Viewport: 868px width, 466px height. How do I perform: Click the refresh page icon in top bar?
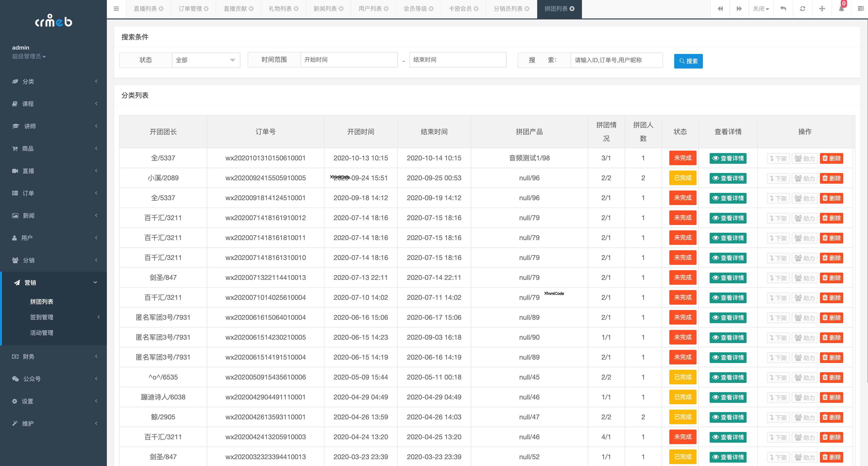(x=803, y=9)
